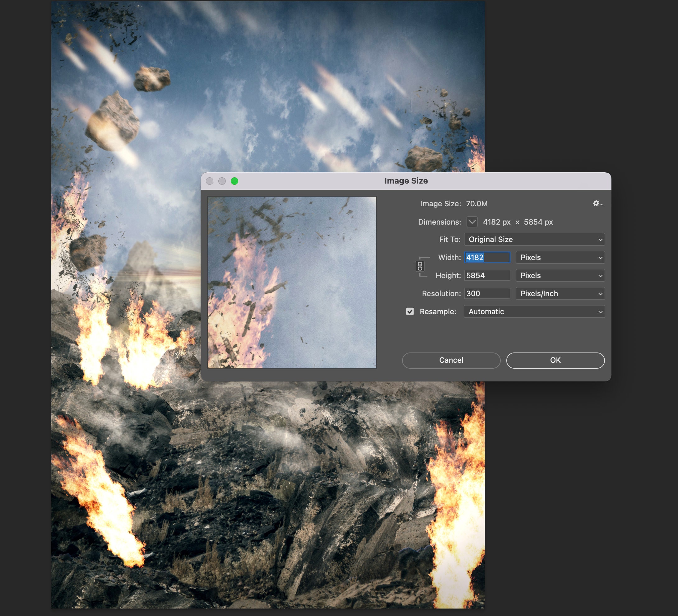
Task: Open the Height units Pixels dropdown
Action: (x=560, y=276)
